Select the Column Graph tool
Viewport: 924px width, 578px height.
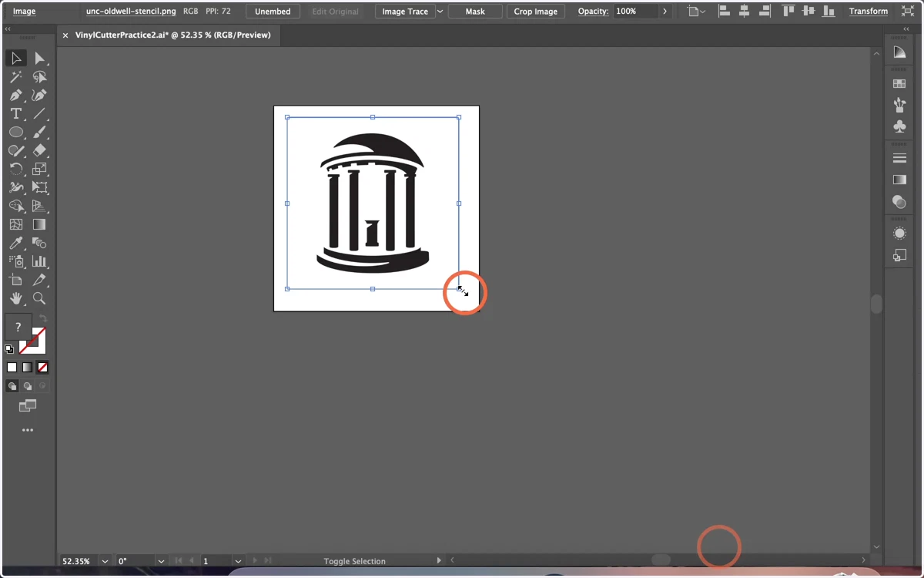tap(39, 262)
